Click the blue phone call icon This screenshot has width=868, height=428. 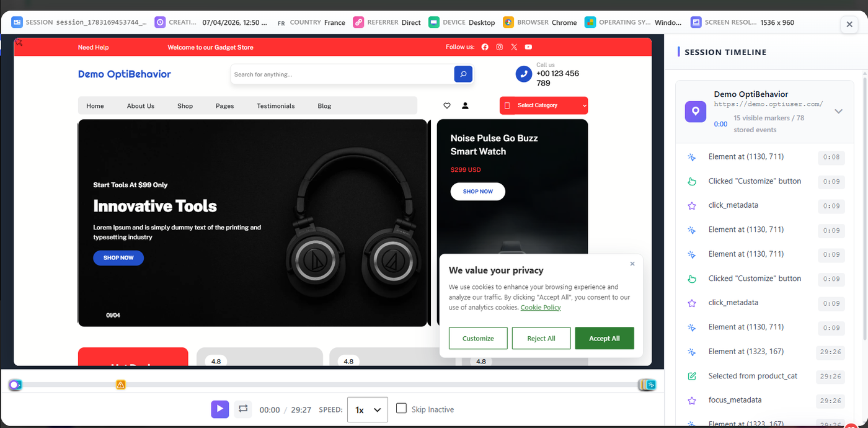(524, 74)
